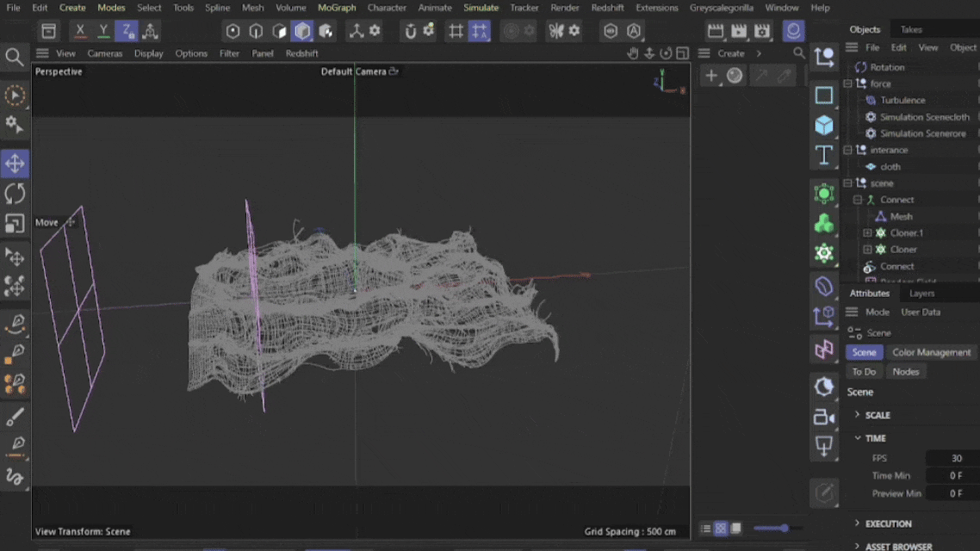This screenshot has height=551, width=980.
Task: Select the Move tool in the left toolbar
Action: 15,163
